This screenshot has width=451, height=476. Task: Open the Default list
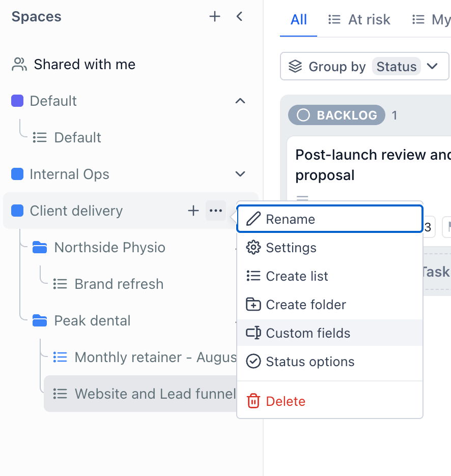[x=77, y=137]
